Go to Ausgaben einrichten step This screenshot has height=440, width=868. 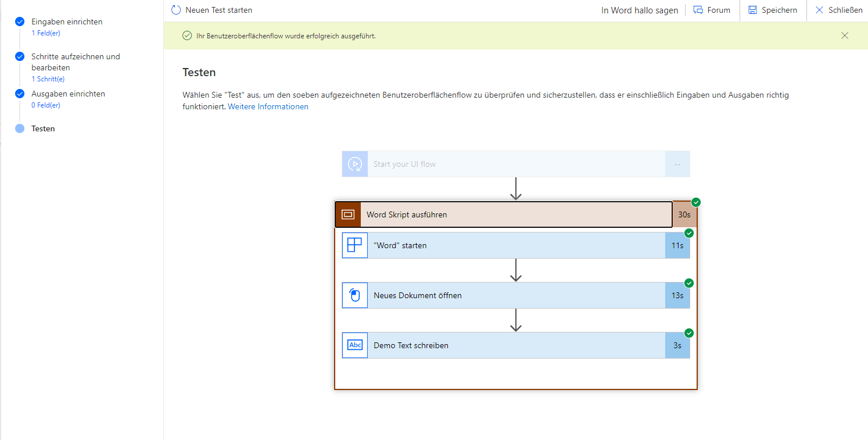[68, 94]
